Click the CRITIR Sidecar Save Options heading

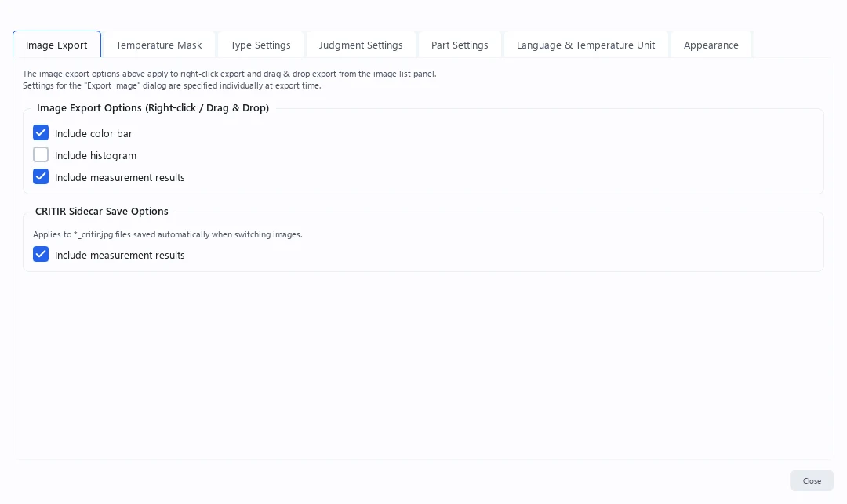101,212
